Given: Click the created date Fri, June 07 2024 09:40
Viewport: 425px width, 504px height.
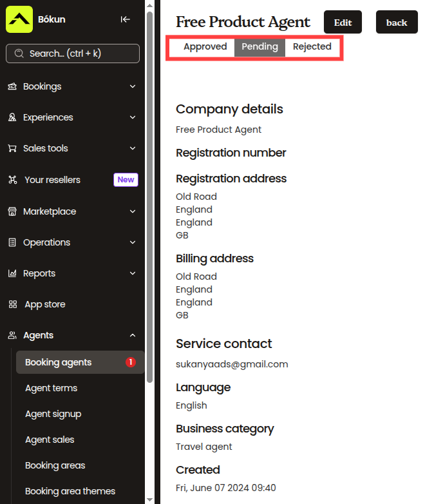Looking at the screenshot, I should tap(226, 488).
